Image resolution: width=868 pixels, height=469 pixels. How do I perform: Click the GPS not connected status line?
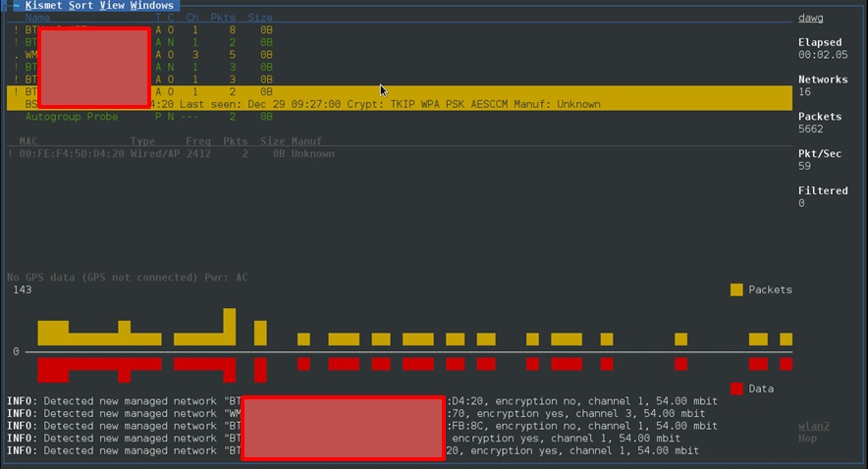(128, 278)
